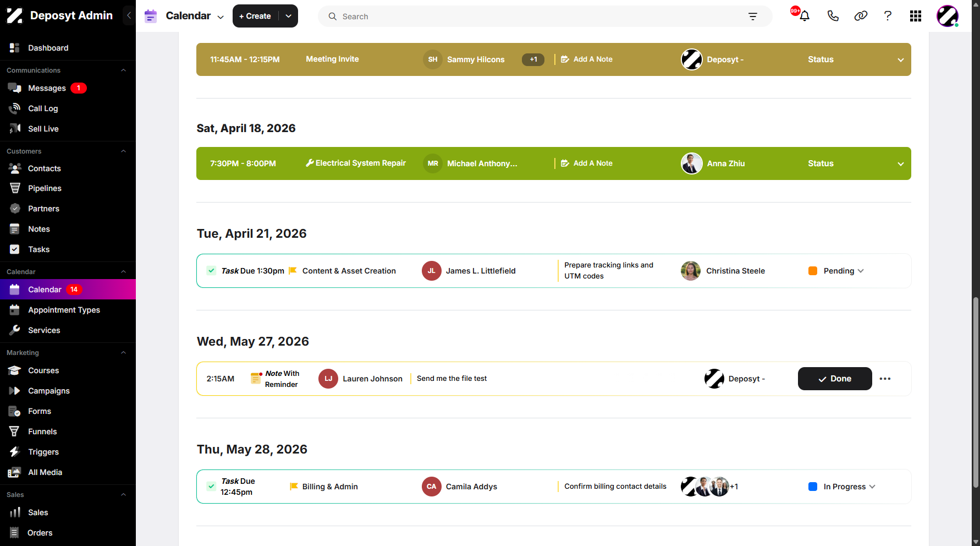Click the + Create button
Screen dimensions: 980x546
[x=255, y=16]
